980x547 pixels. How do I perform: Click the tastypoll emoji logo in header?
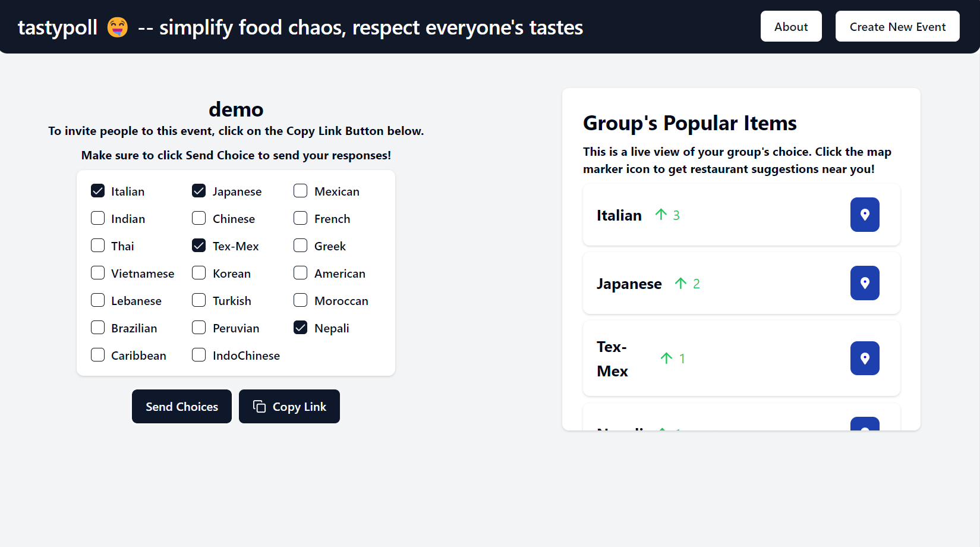(x=117, y=27)
